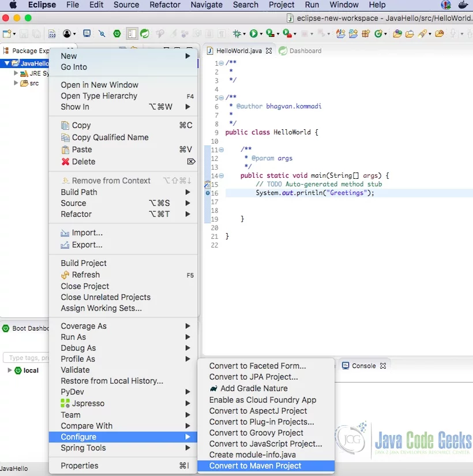
Task: Open the Configure submenu entry
Action: (x=123, y=437)
